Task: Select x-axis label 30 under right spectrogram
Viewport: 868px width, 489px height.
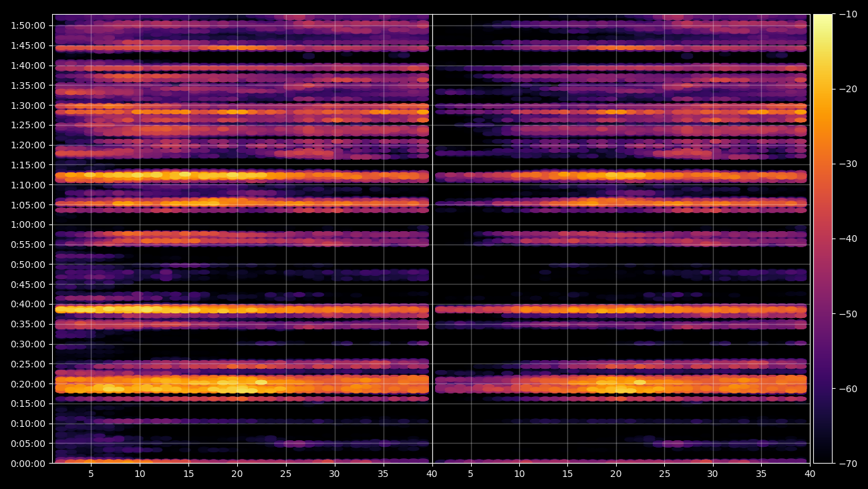Action: point(713,474)
